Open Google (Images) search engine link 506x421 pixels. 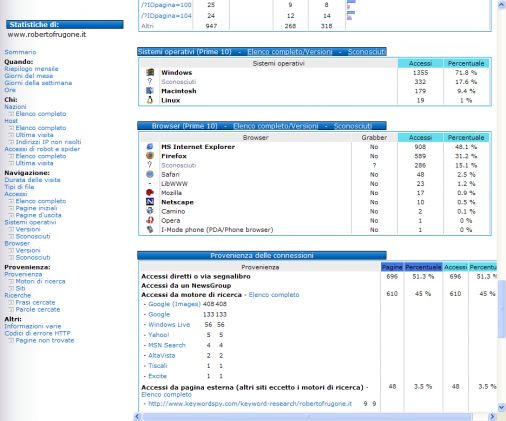(174, 304)
